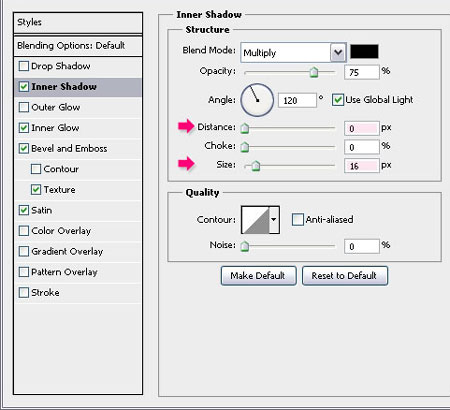The height and width of the screenshot is (410, 450).
Task: Open Bevel and Emboss style settings
Action: point(78,148)
